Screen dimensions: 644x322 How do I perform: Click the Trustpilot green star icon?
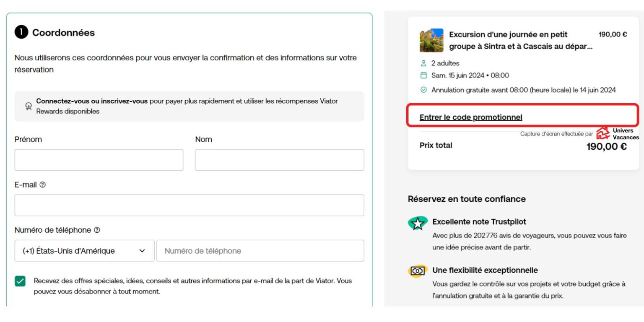pyautogui.click(x=417, y=223)
